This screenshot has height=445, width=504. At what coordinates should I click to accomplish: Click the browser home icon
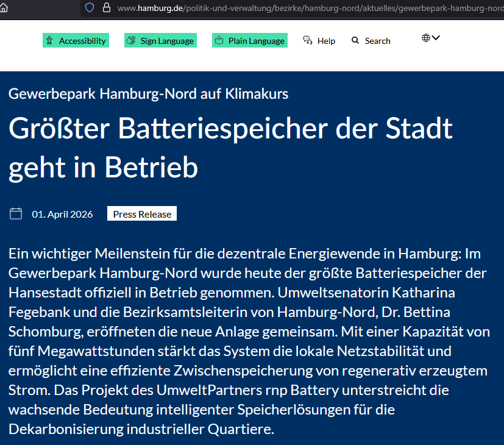point(3,8)
